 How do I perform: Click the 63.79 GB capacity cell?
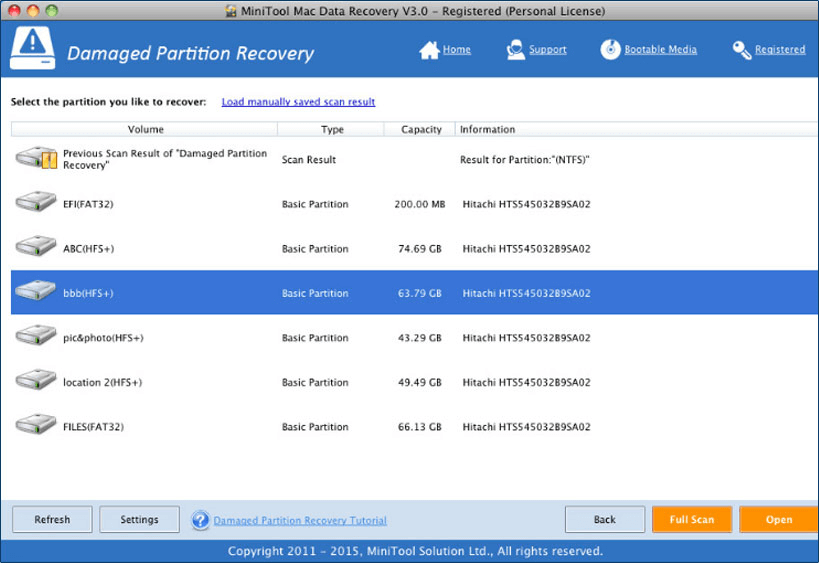pyautogui.click(x=419, y=294)
